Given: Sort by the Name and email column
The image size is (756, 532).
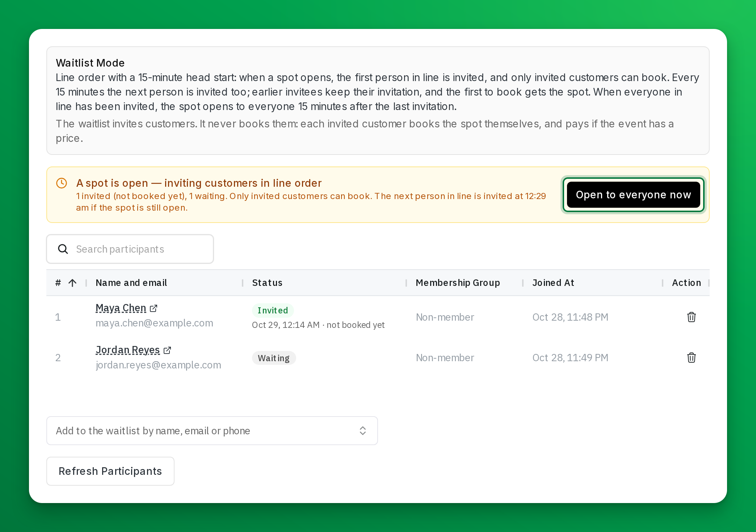Looking at the screenshot, I should click(x=131, y=283).
